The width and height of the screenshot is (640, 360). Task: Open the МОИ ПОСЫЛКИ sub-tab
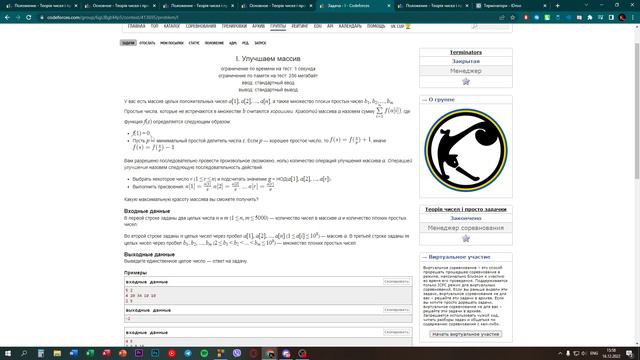click(x=172, y=43)
